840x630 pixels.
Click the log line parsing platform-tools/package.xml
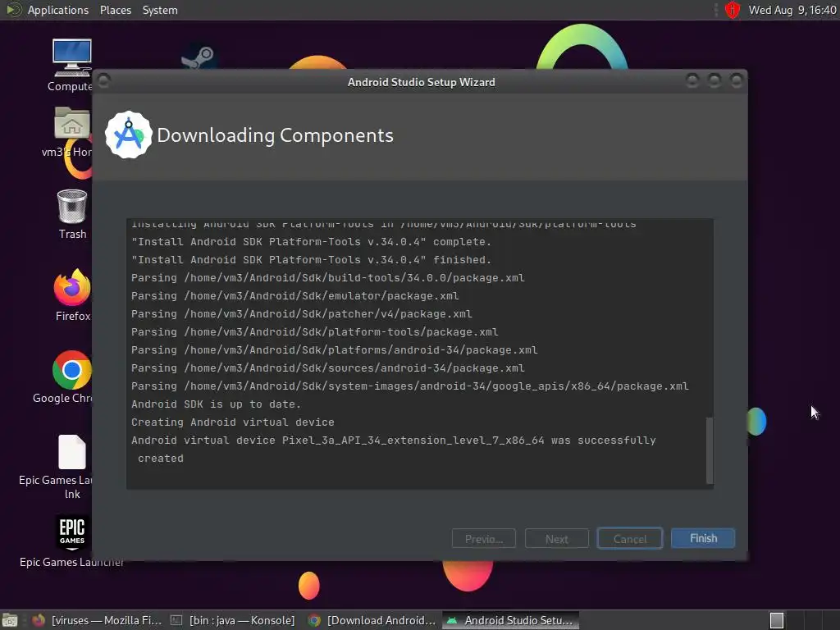point(314,332)
